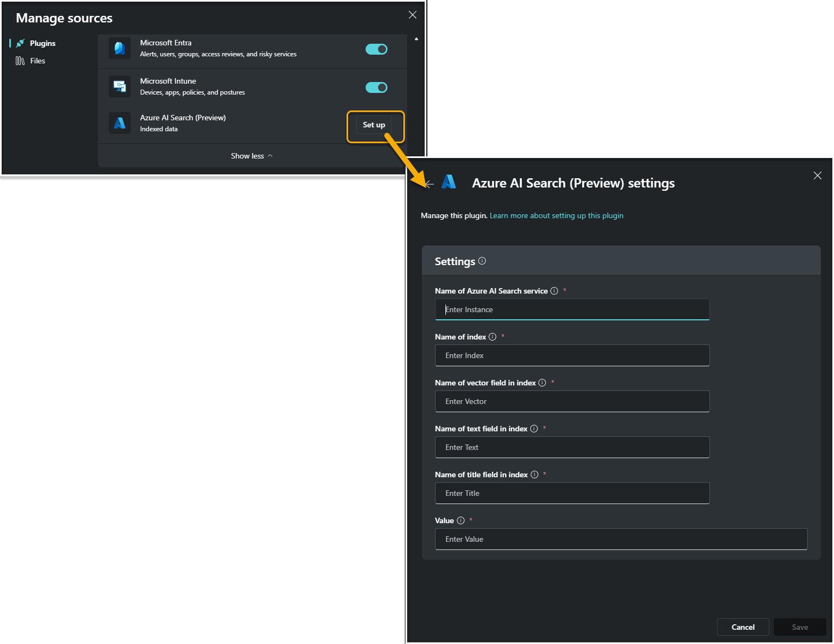Click the Azure AI Search plugin icon in list

[120, 123]
